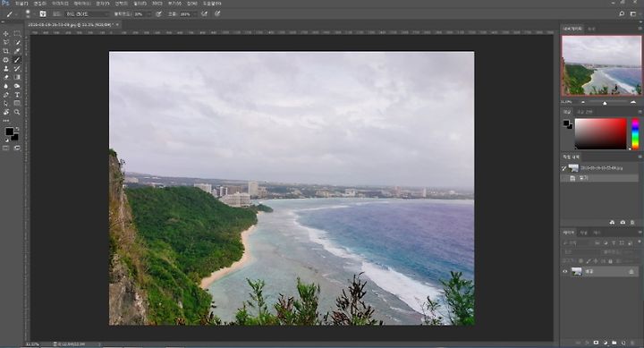Screen dimensions: 644x348
Task: Select the Spot Healing Brush tool
Action: pyautogui.click(x=5, y=60)
